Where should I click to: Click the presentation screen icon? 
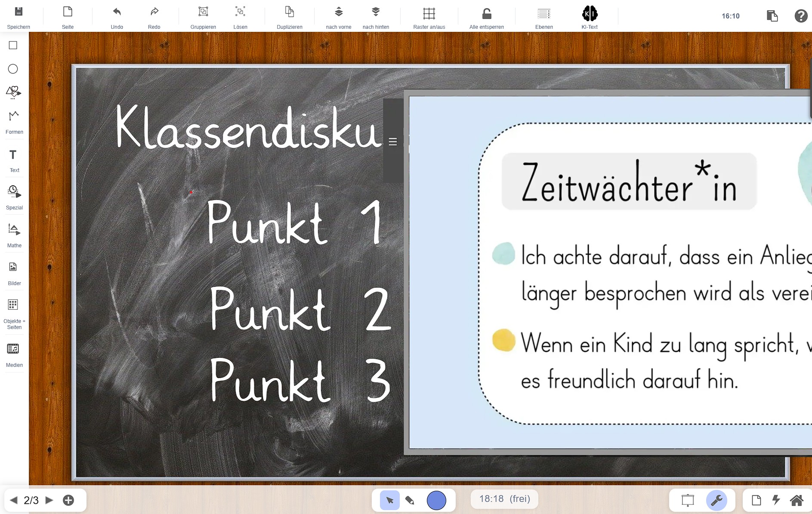pos(688,500)
